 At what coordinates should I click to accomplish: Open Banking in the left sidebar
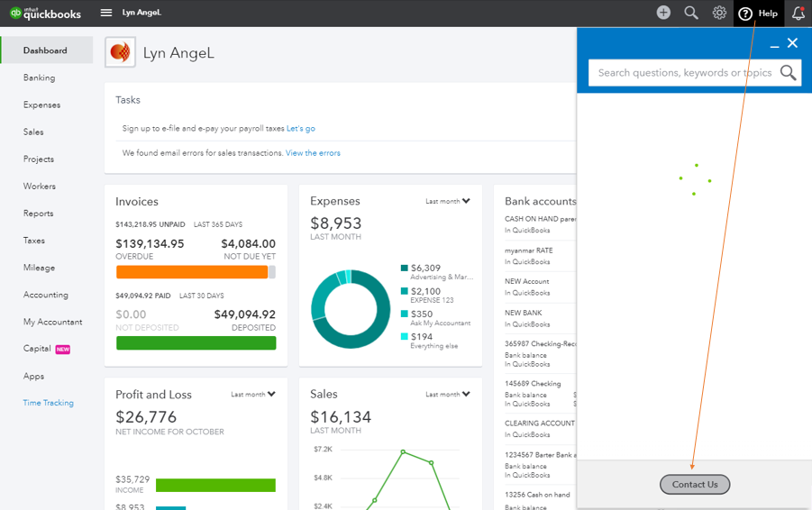click(39, 77)
